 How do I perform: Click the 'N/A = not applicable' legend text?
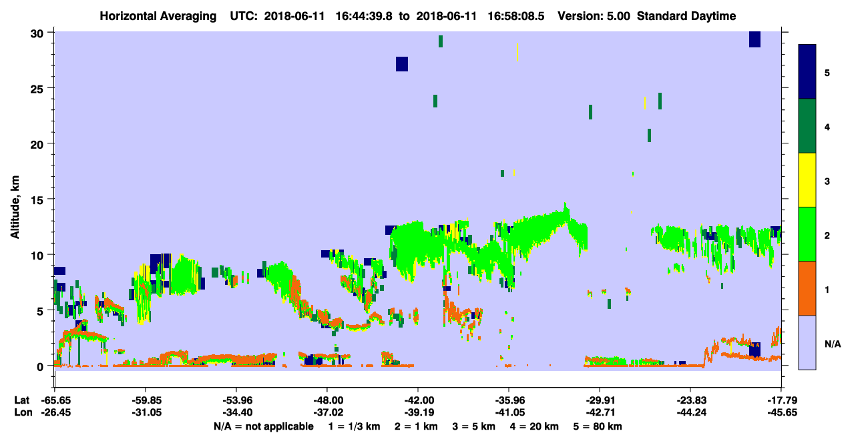(264, 426)
